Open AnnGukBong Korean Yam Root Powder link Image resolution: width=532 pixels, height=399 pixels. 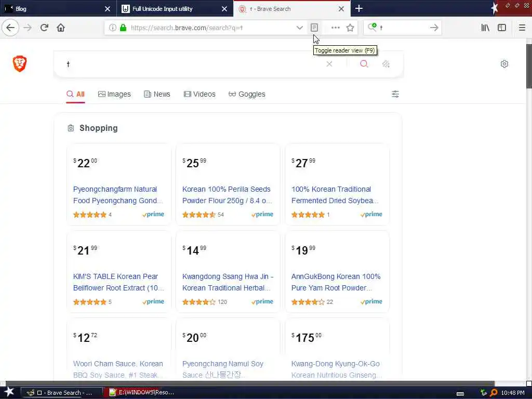point(336,282)
